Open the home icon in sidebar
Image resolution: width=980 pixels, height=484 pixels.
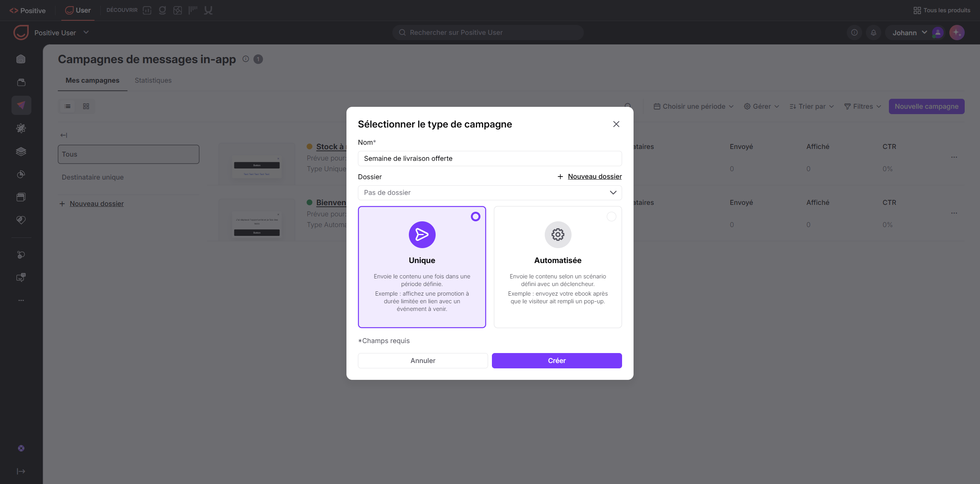point(21,59)
